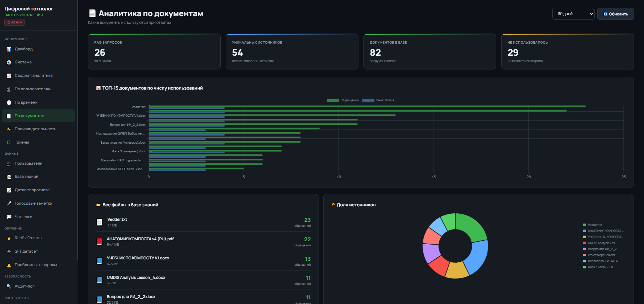The width and height of the screenshot is (644, 304).
Task: Open the 30 дней period dropdown
Action: pyautogui.click(x=573, y=14)
